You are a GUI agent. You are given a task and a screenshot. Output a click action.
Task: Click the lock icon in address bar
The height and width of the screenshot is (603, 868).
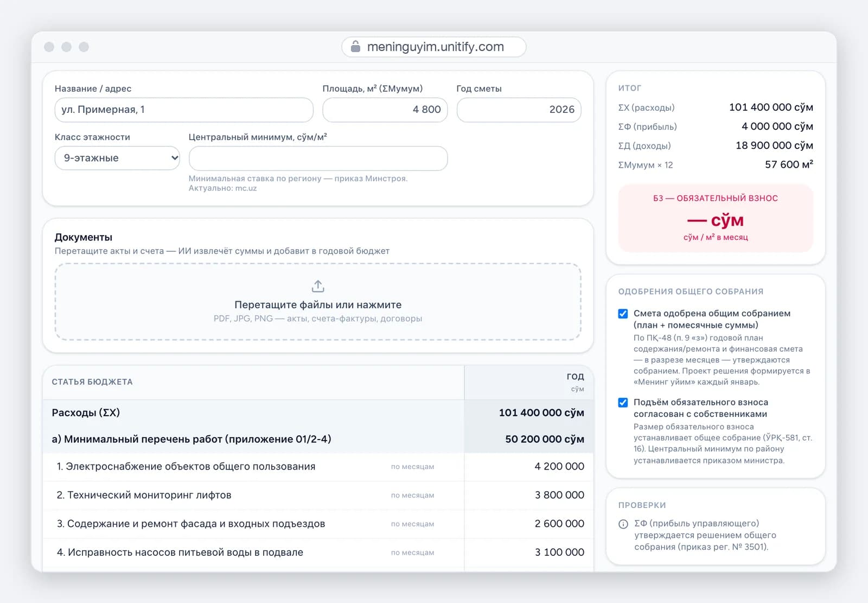click(355, 47)
